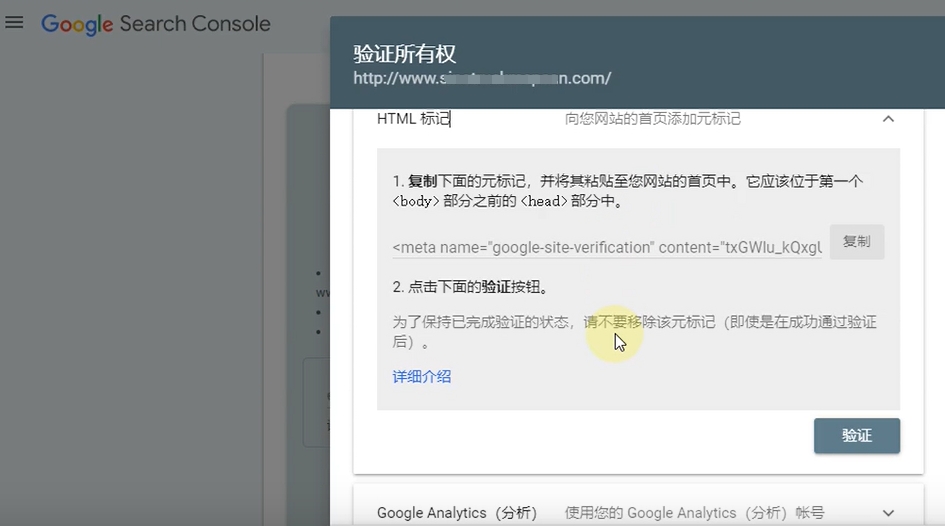Open the 详细介绍 link
The height and width of the screenshot is (526, 945).
tap(422, 377)
